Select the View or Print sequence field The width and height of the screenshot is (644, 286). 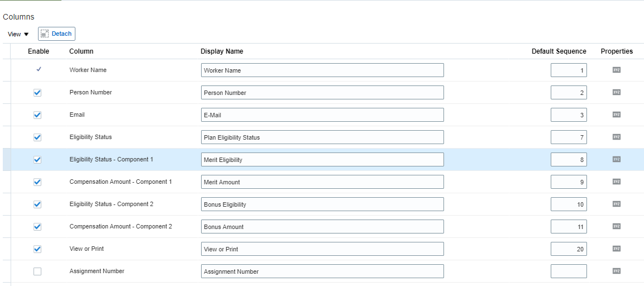568,249
